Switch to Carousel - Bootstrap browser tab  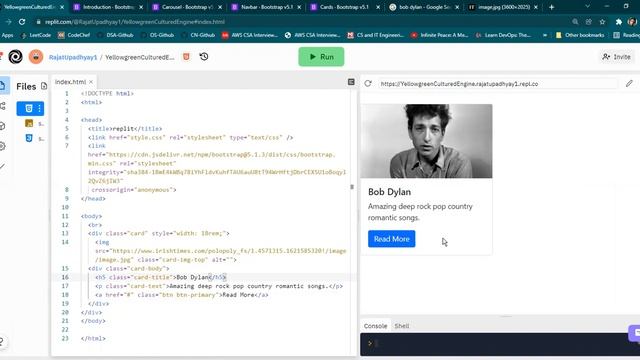point(187,7)
